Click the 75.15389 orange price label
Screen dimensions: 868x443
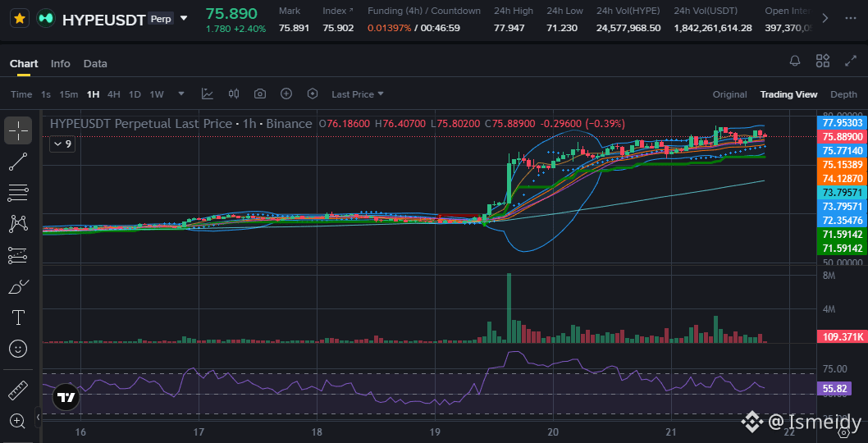[843, 164]
